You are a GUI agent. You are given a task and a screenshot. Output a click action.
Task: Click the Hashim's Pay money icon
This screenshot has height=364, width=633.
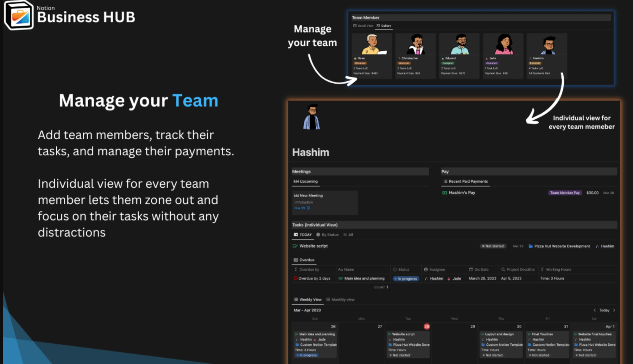point(445,193)
